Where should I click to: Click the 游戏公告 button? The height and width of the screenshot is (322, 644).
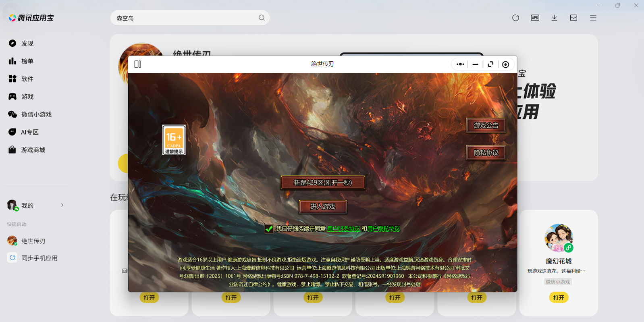coord(486,125)
